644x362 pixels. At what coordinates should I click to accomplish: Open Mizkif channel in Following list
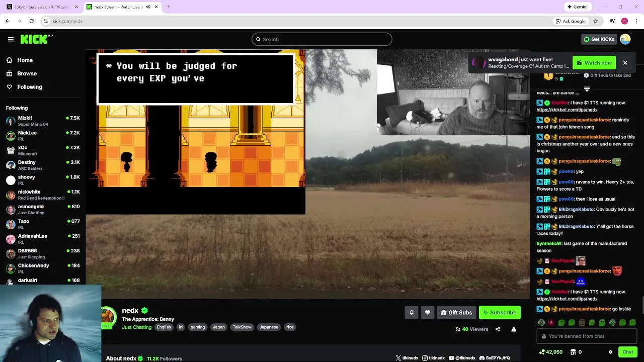(x=43, y=121)
